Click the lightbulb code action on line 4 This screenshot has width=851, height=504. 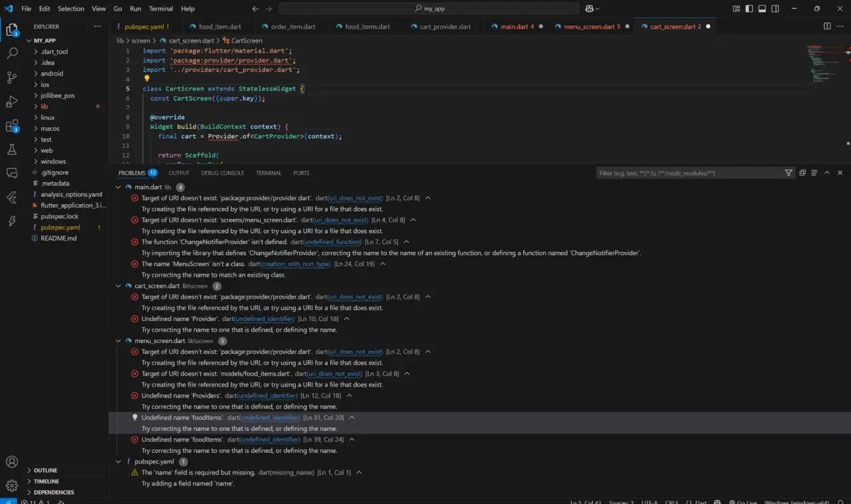tap(148, 78)
